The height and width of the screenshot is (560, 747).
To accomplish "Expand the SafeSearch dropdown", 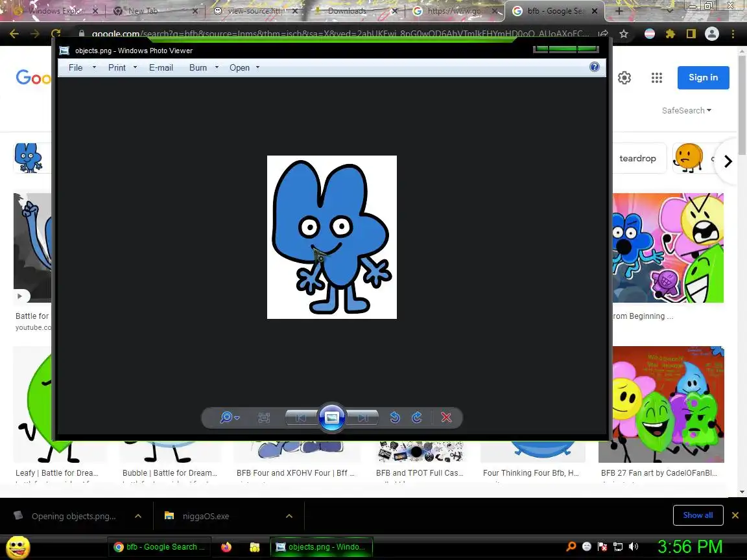I will coord(687,110).
